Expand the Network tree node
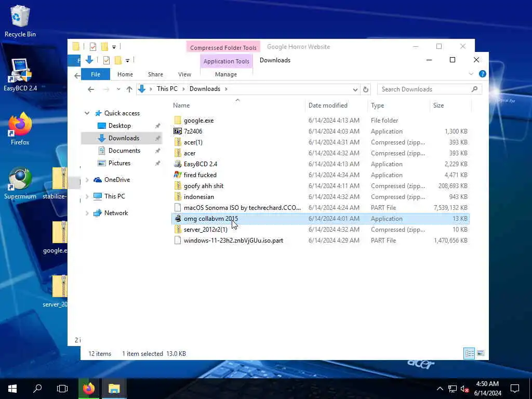The width and height of the screenshot is (532, 399). pos(87,213)
